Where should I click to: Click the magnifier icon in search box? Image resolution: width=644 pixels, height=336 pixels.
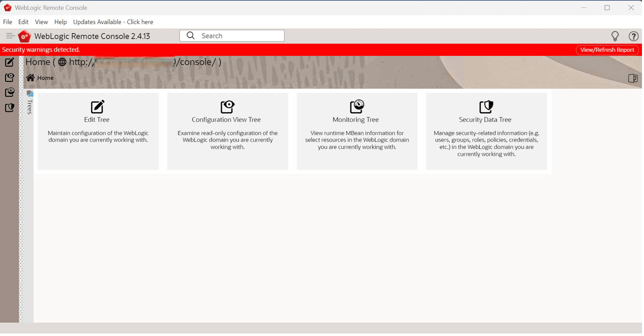[191, 36]
